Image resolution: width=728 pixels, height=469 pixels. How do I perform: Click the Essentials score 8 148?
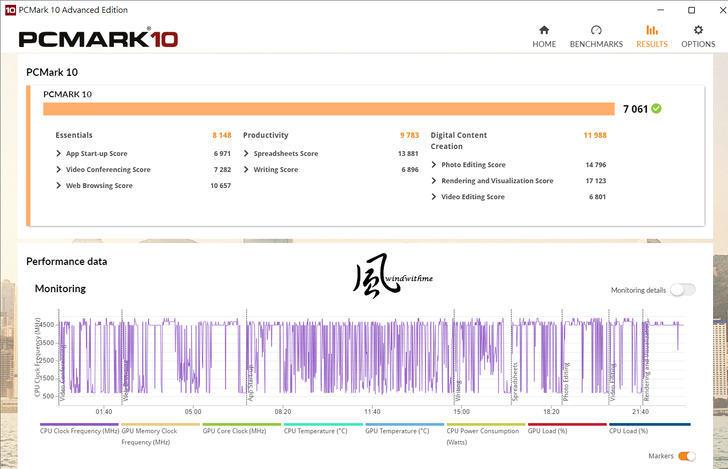pos(222,135)
